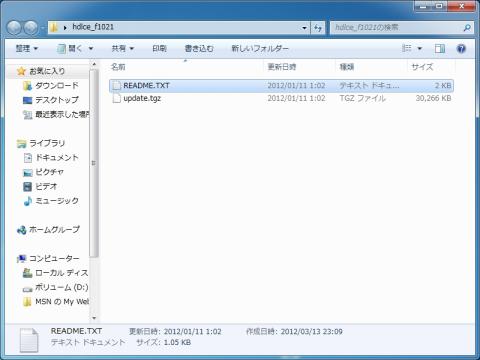Expand the path arrow before hdlce_f1021
The image size is (480, 360).
(65, 28)
